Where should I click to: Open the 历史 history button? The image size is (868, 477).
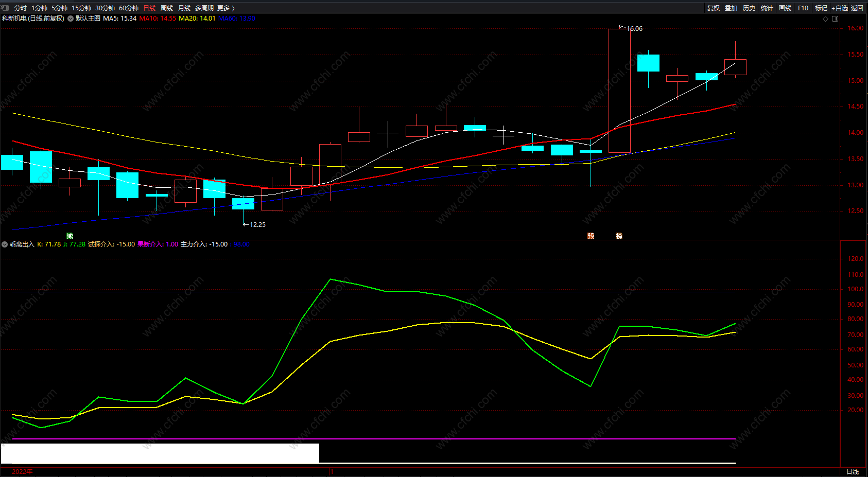[x=749, y=8]
